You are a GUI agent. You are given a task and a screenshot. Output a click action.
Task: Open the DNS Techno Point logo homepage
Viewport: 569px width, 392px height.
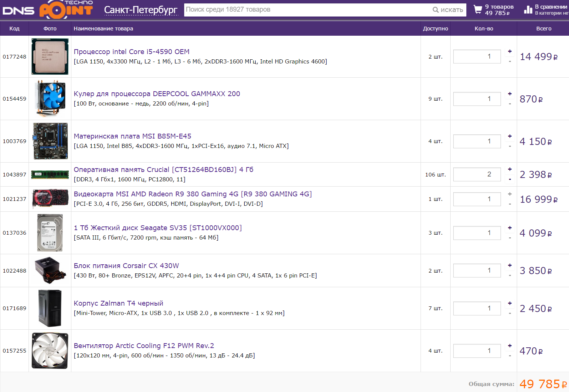[47, 9]
